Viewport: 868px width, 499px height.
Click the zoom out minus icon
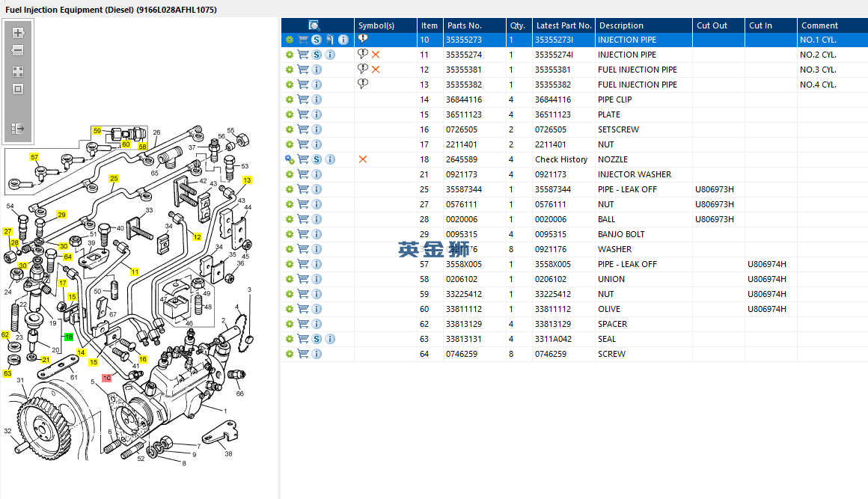[18, 50]
